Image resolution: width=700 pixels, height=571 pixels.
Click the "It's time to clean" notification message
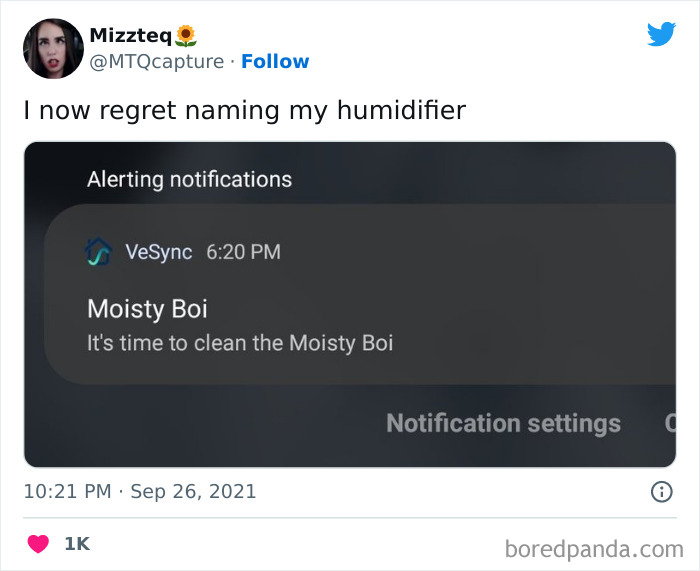(x=240, y=343)
